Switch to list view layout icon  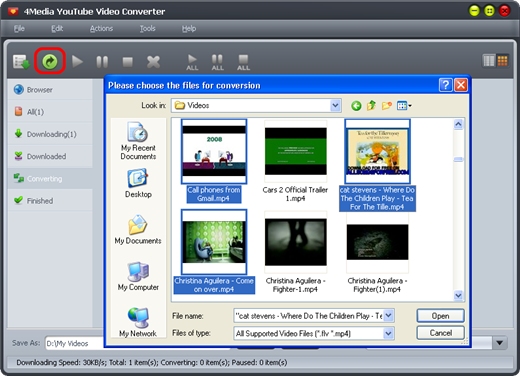489,61
